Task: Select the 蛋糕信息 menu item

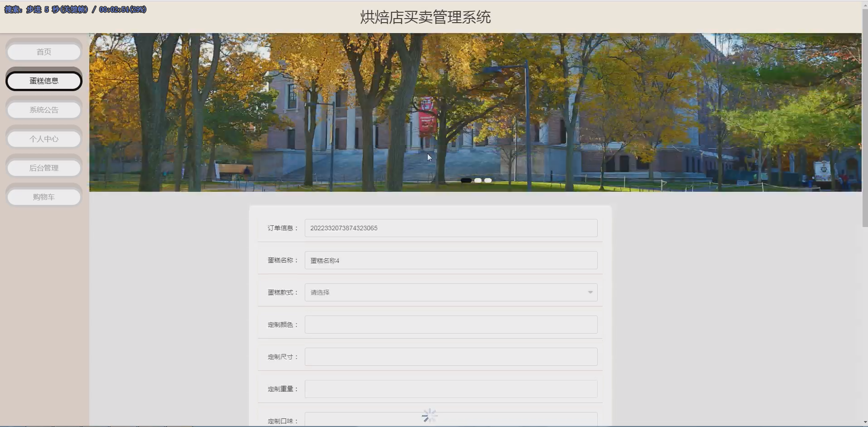Action: (44, 81)
